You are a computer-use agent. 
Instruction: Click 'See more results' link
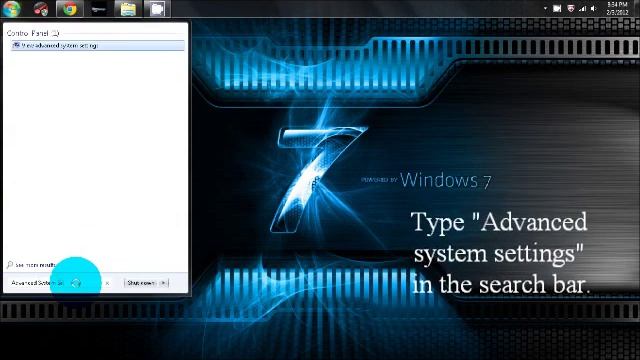35,265
